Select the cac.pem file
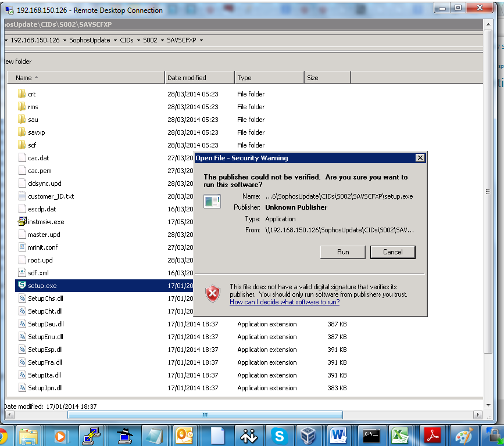 [x=40, y=171]
